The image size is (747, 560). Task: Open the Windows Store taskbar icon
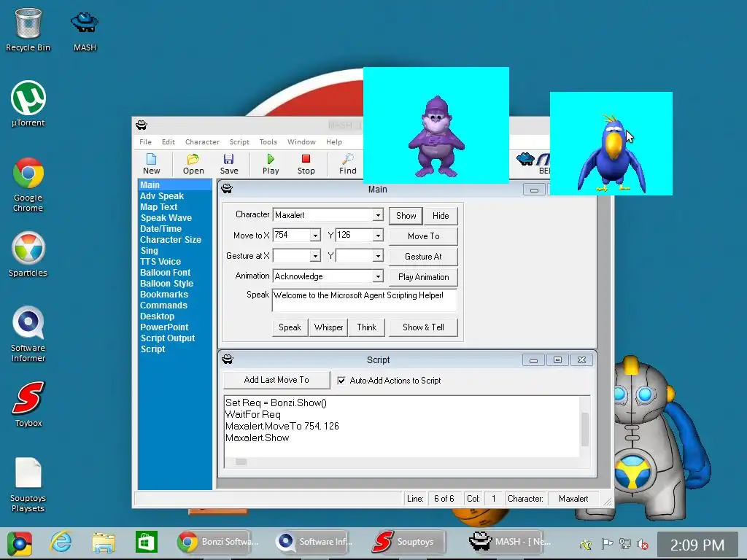click(146, 542)
